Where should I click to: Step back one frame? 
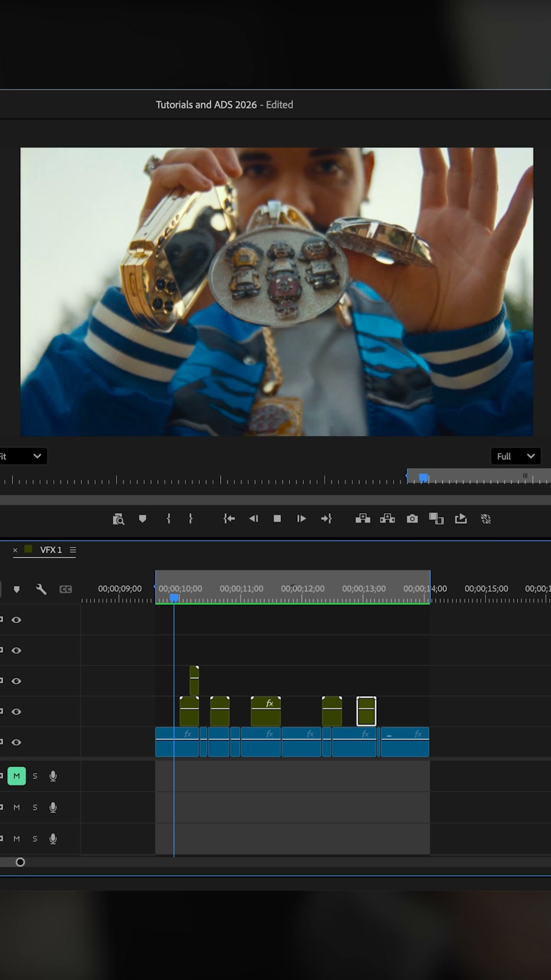(x=254, y=519)
